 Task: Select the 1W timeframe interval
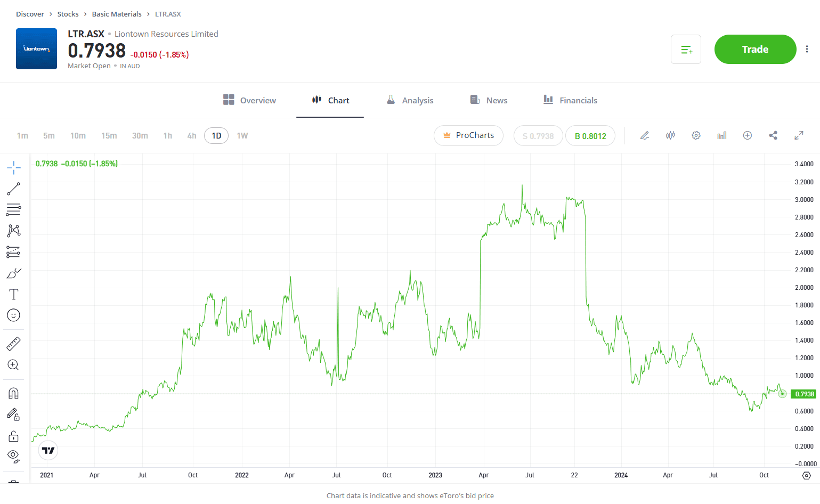[242, 136]
